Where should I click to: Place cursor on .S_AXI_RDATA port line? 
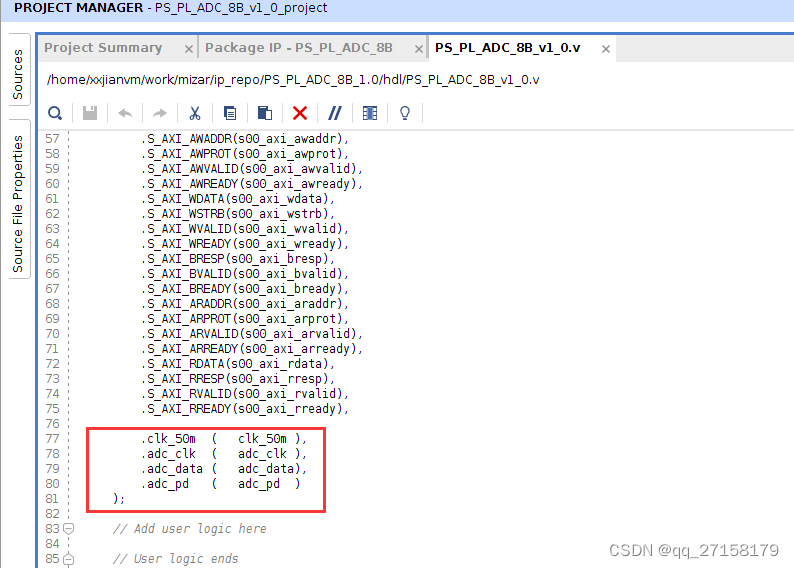238,364
